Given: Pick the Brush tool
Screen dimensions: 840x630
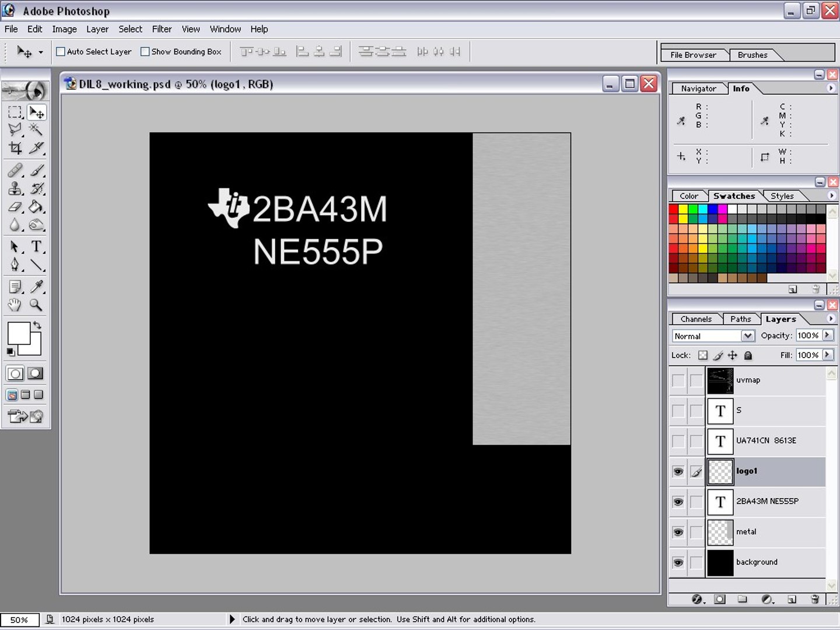Looking at the screenshot, I should (36, 170).
